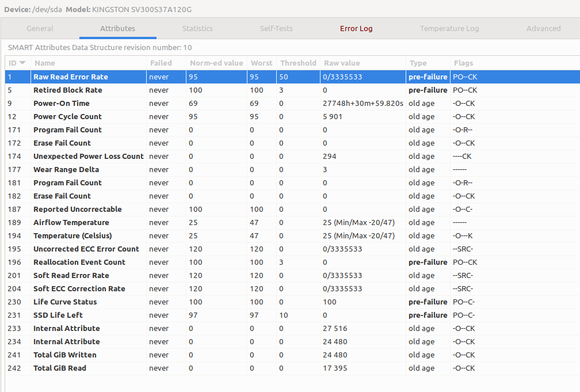Click the raw value 294

click(x=330, y=156)
